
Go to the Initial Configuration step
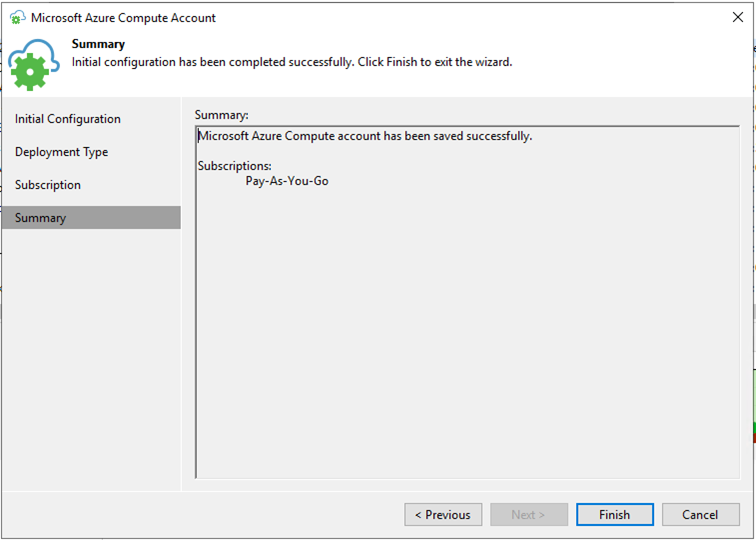68,119
